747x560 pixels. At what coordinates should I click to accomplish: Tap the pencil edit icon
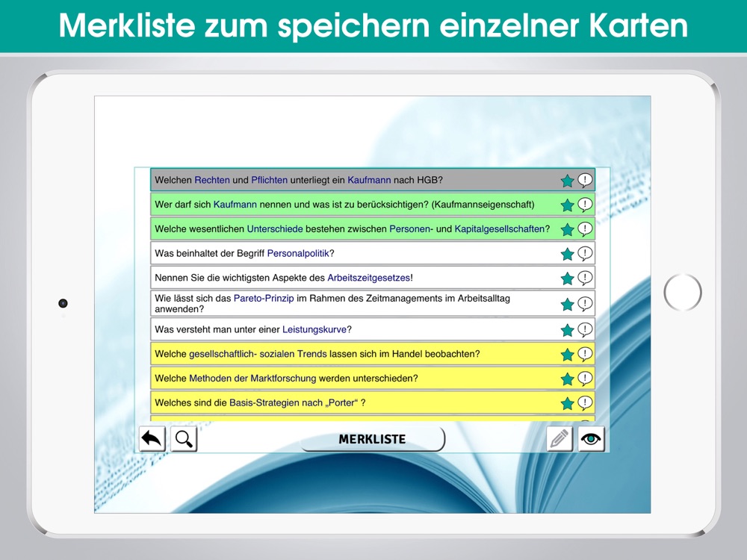560,438
